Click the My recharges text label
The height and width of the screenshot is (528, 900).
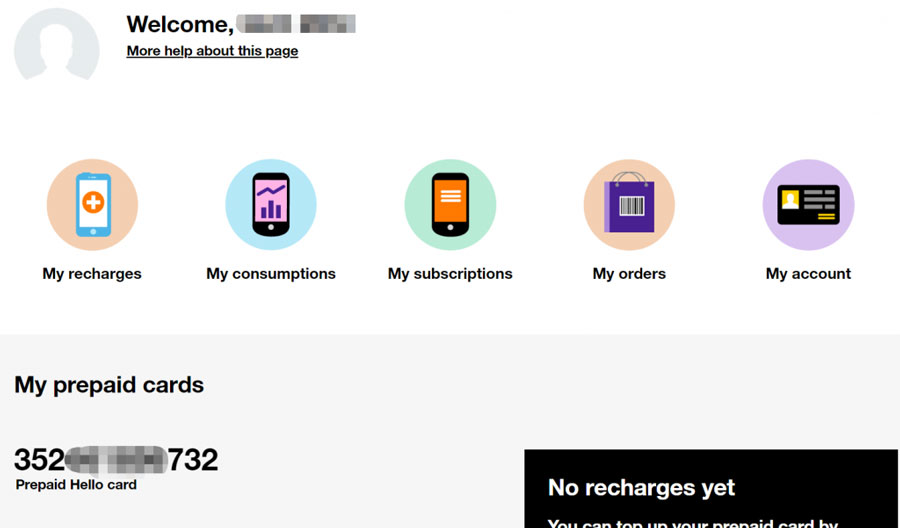(92, 274)
